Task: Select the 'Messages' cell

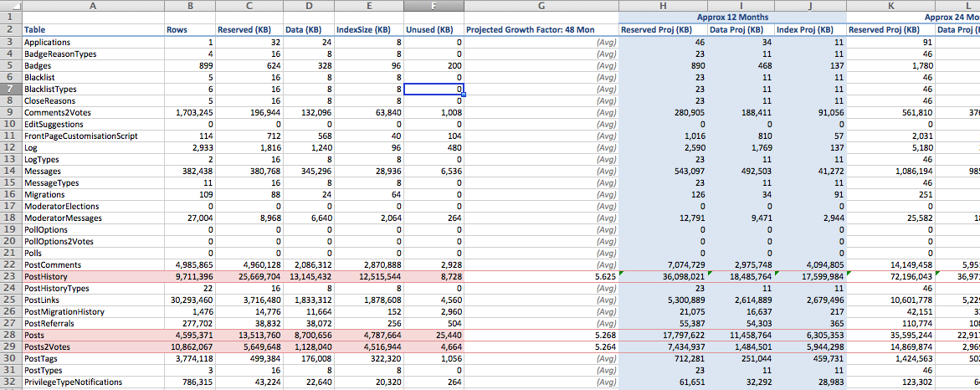Action: (93, 171)
